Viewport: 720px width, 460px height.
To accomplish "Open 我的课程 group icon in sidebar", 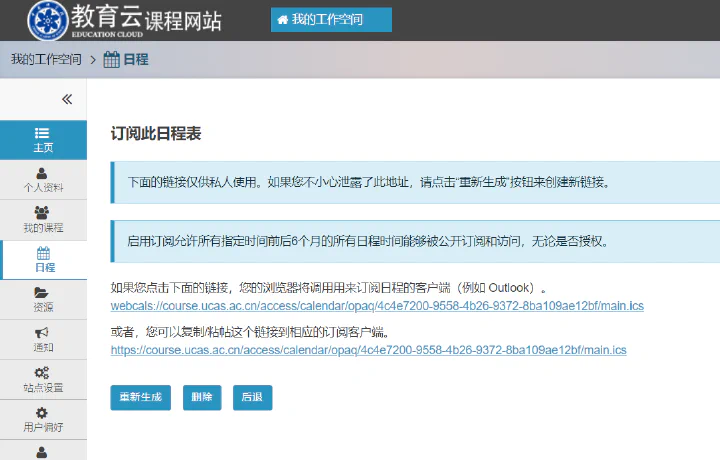I will (42, 213).
